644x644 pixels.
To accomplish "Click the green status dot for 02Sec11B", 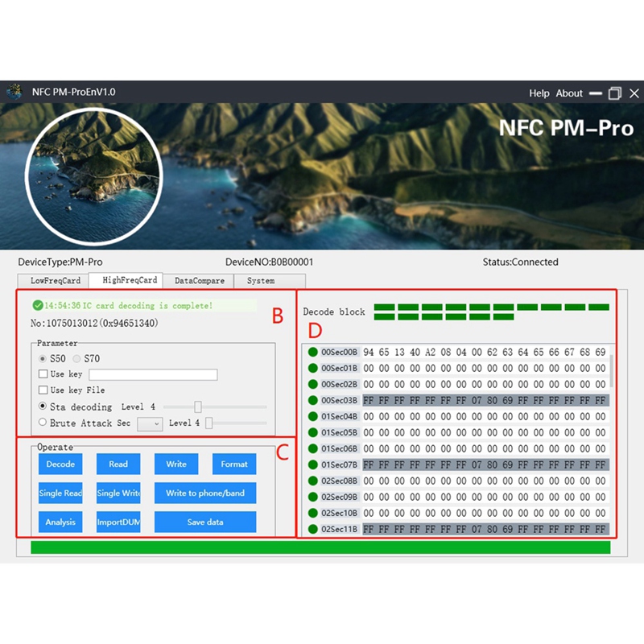I will pyautogui.click(x=313, y=529).
